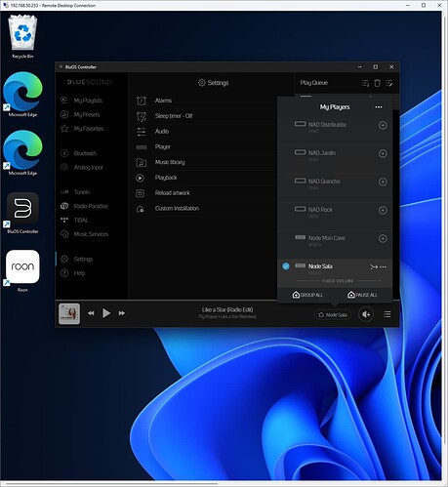
Task: Click PAUSE ALL button
Action: pyautogui.click(x=362, y=295)
